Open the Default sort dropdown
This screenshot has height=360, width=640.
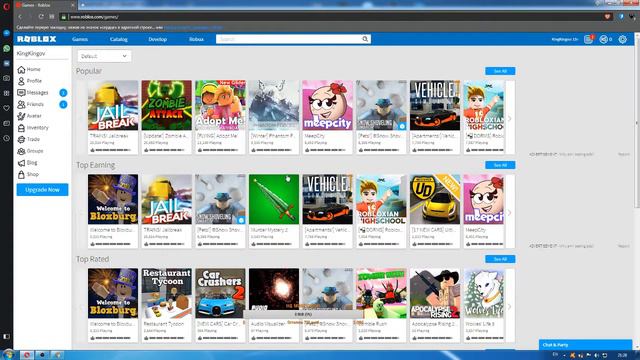coord(104,56)
